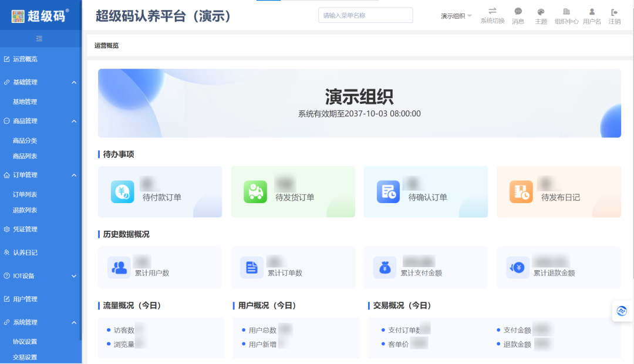Open 商品列表 in the sidebar
This screenshot has height=364, width=634.
tap(25, 156)
